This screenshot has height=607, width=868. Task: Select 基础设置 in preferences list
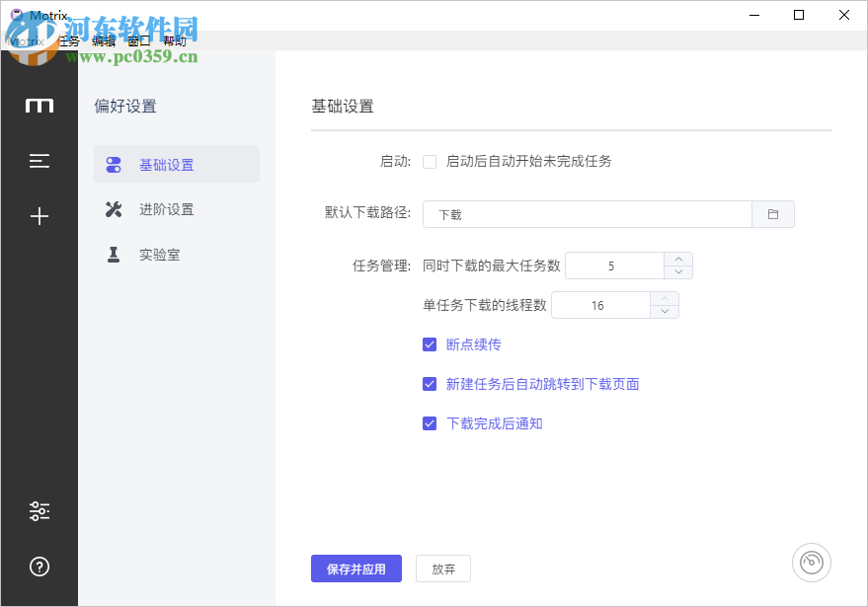pos(166,165)
